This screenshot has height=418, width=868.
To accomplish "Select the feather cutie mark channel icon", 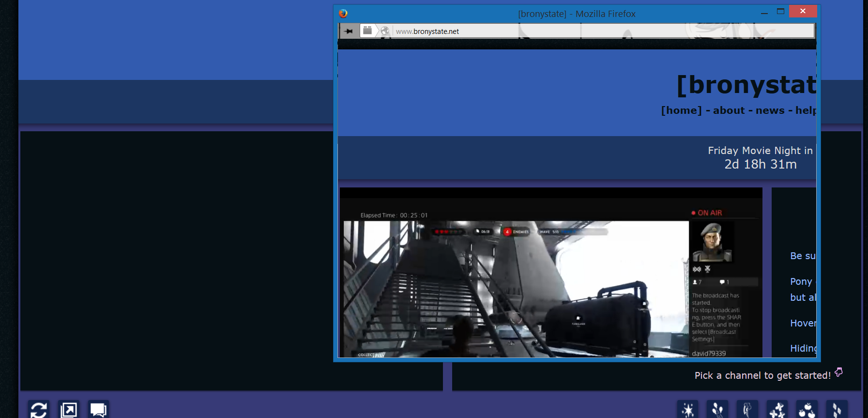I will (x=747, y=410).
